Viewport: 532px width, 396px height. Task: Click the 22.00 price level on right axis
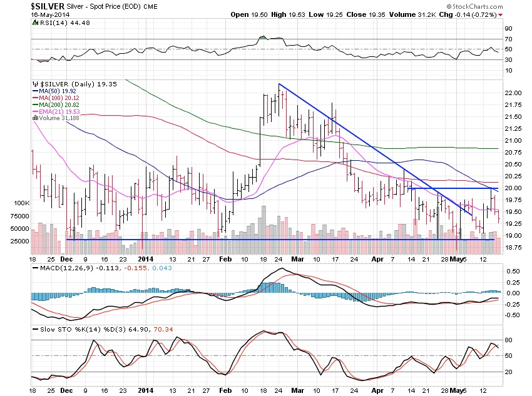[513, 93]
